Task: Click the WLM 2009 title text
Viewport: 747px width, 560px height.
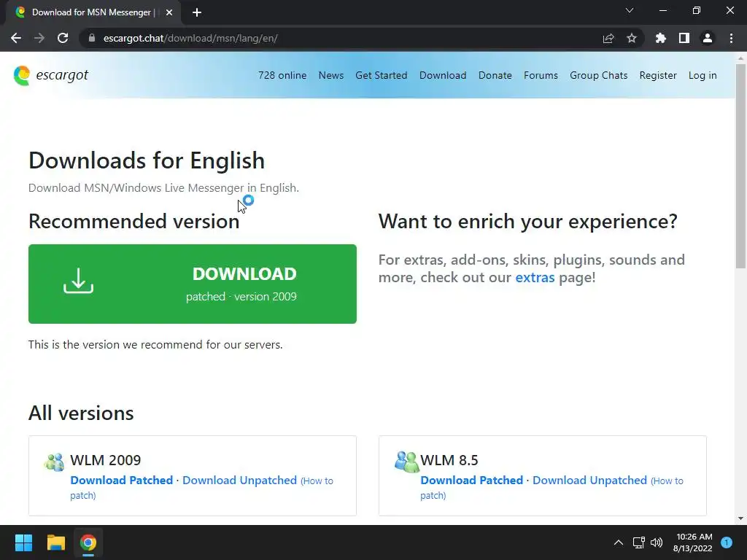Action: (x=106, y=460)
